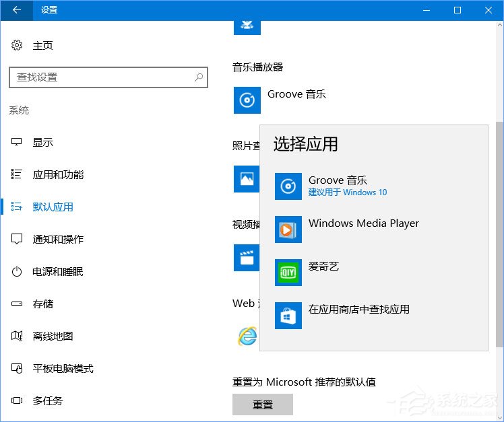Open the Storage settings page
Image resolution: width=504 pixels, height=422 pixels.
[43, 304]
